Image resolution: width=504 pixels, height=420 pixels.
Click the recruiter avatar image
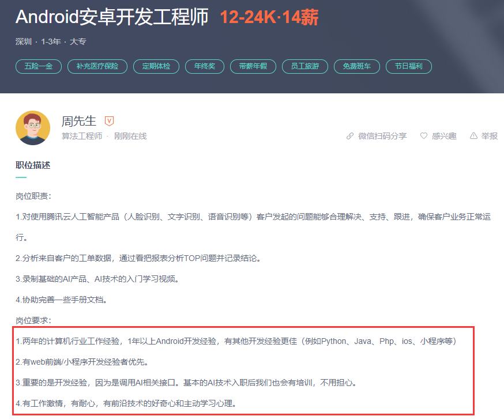click(x=33, y=128)
